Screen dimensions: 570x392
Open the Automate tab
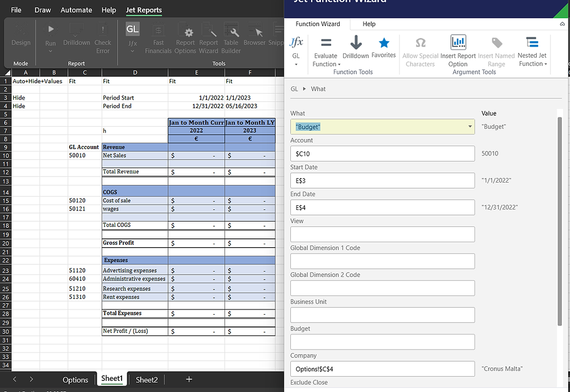click(x=76, y=10)
